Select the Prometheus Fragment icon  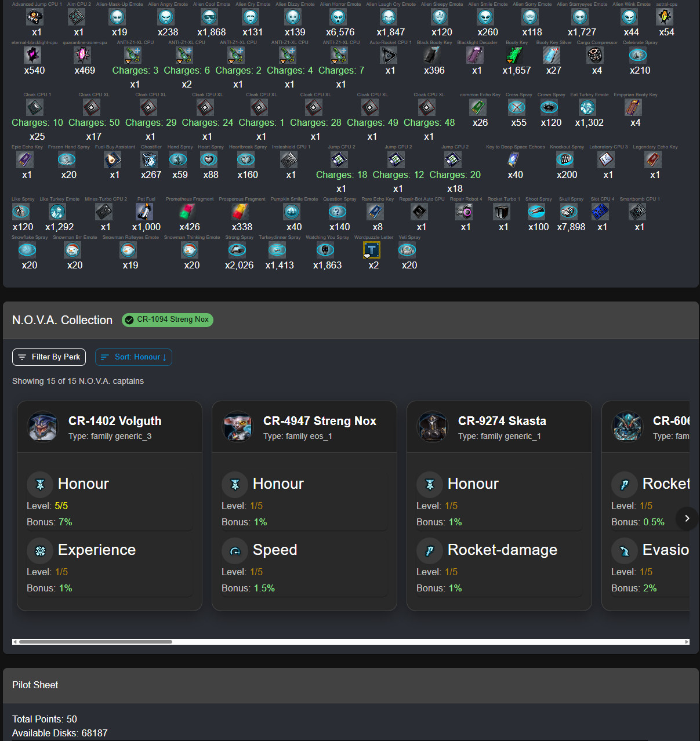pos(187,212)
